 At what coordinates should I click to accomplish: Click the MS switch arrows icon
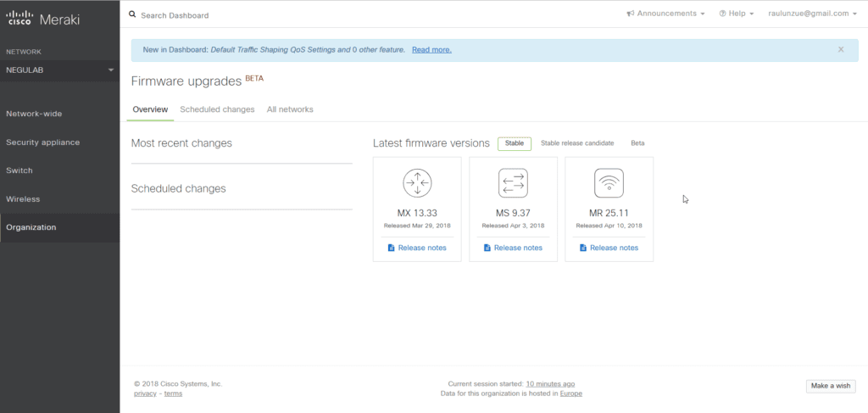click(513, 183)
